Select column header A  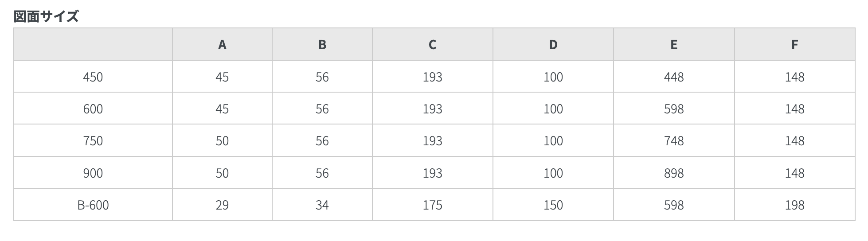pos(222,45)
